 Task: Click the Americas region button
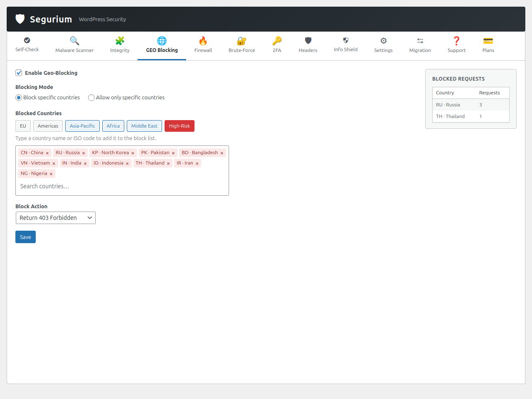click(x=48, y=126)
